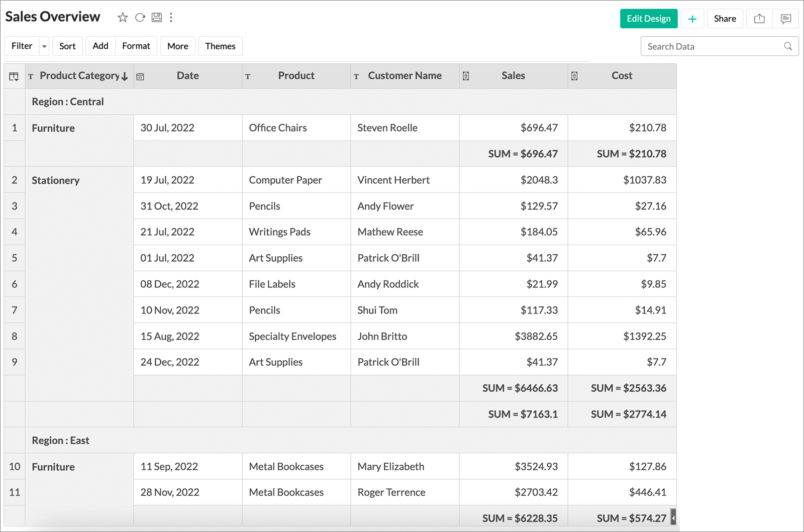This screenshot has height=532, width=804.
Task: Click the export/upload icon near Share
Action: point(759,19)
